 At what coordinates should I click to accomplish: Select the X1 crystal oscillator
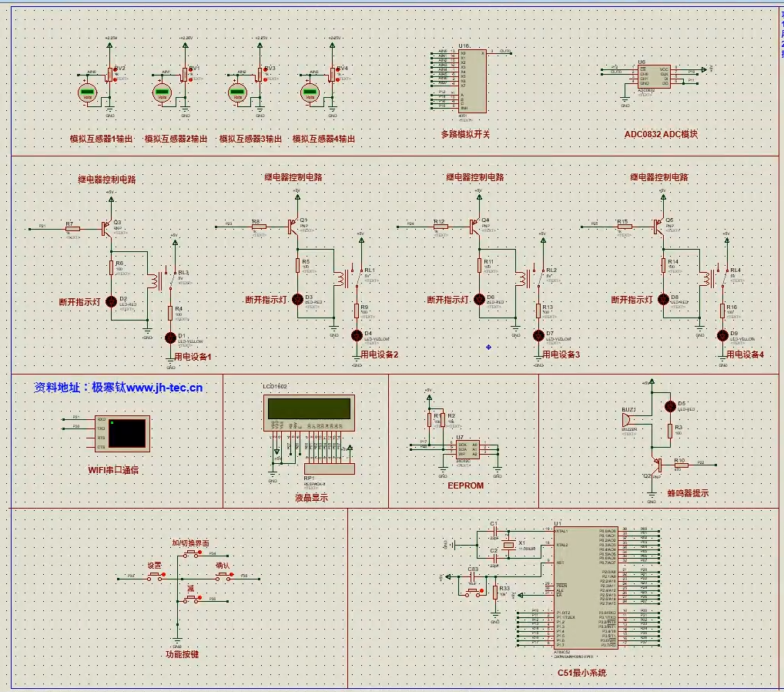tap(508, 544)
